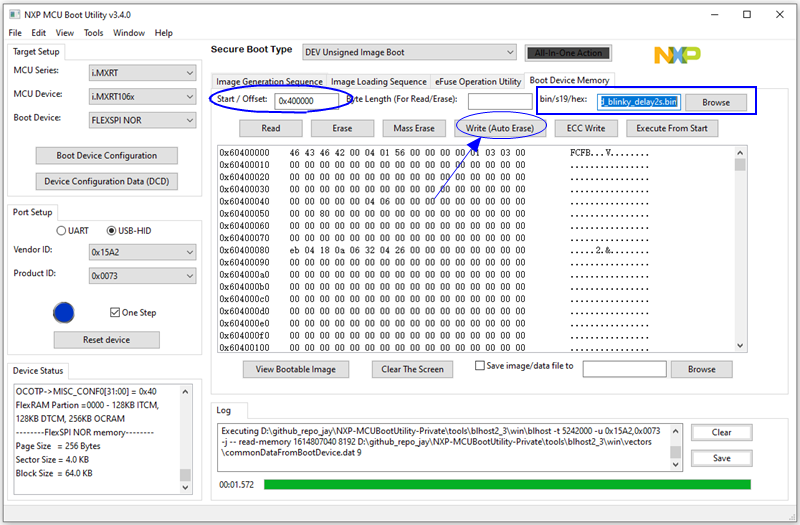The width and height of the screenshot is (800, 525).
Task: Click the blue connection status indicator
Action: coord(64,313)
